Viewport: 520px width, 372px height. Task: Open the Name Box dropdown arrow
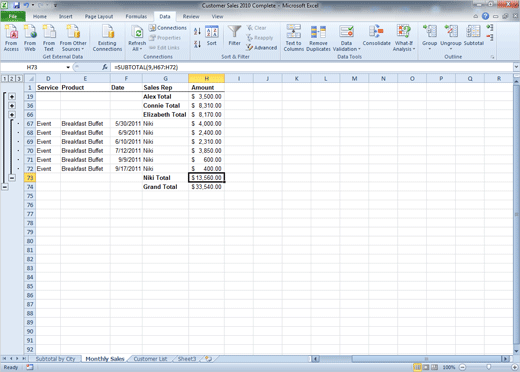(x=68, y=67)
